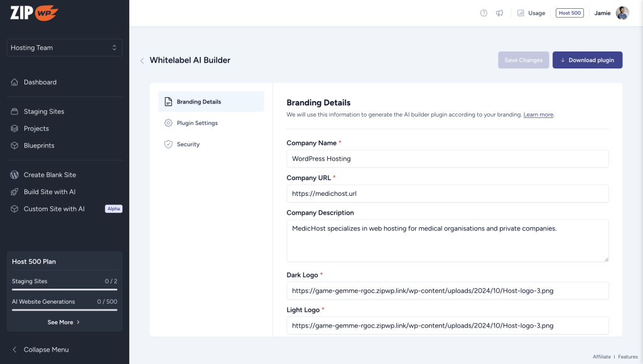
Task: Open the Hosting Team switcher dropdown
Action: pos(64,48)
